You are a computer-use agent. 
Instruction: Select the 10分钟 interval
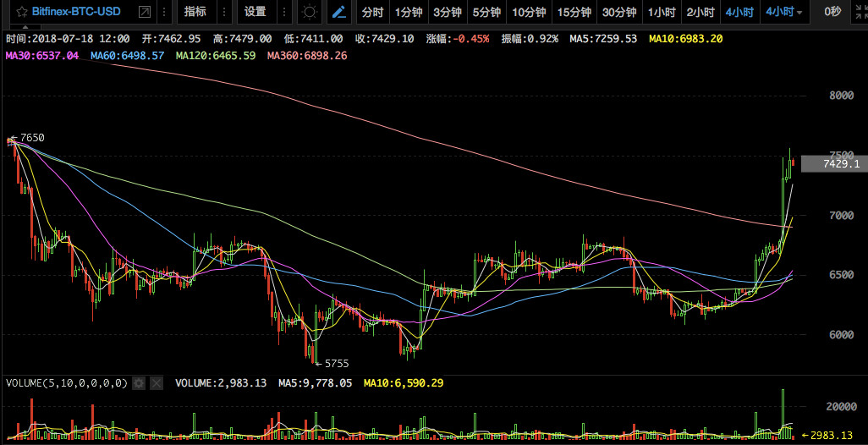tap(529, 12)
